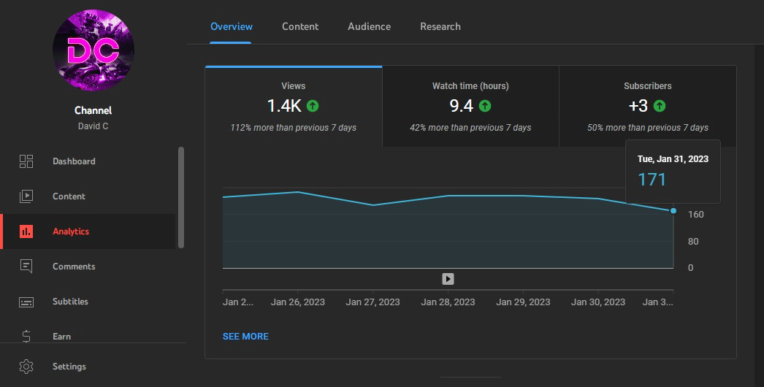Click the Tue, Jan 31, 2023 tooltip date
764x387 pixels.
[x=673, y=159]
